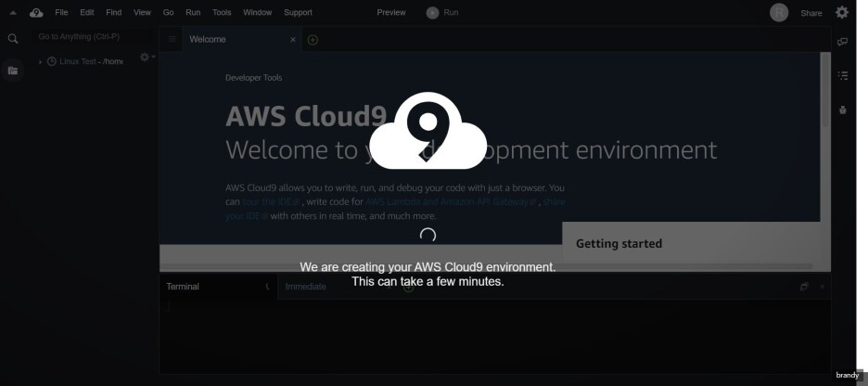Open the Collaborate panel icon
Image resolution: width=868 pixels, height=386 pixels.
point(843,42)
